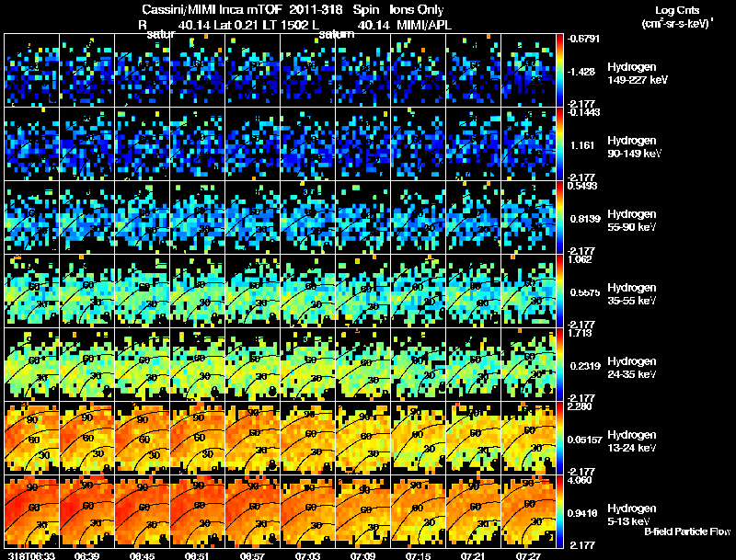This screenshot has width=736, height=560.
Task: Open the 13-24 keV panel for 06:33
Action: click(31, 439)
